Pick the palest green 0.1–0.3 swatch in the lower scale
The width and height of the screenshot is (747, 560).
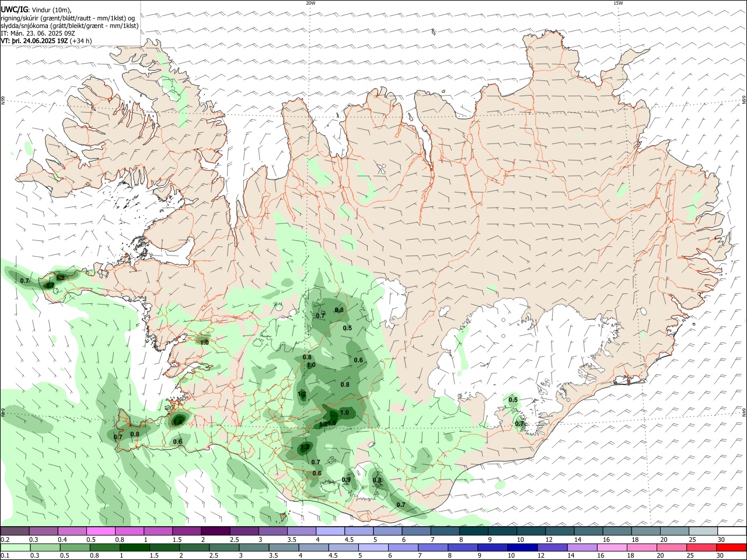point(16,548)
